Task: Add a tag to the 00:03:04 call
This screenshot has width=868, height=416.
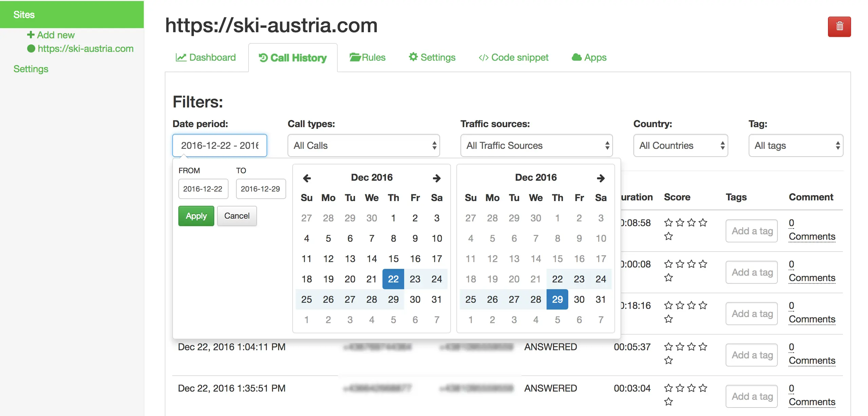Action: [x=752, y=396]
